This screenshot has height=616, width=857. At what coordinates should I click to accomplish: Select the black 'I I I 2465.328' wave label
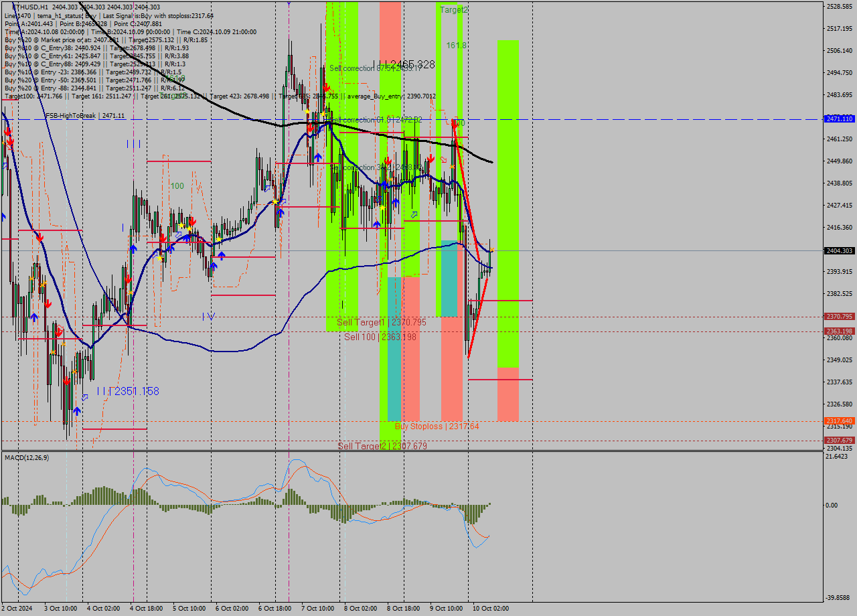[x=404, y=64]
